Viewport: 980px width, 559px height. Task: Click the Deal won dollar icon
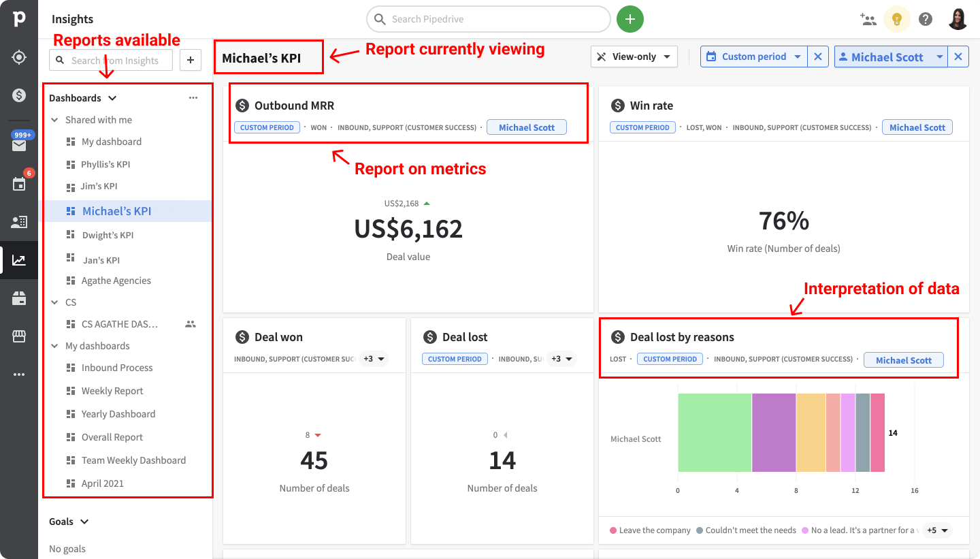coord(242,337)
